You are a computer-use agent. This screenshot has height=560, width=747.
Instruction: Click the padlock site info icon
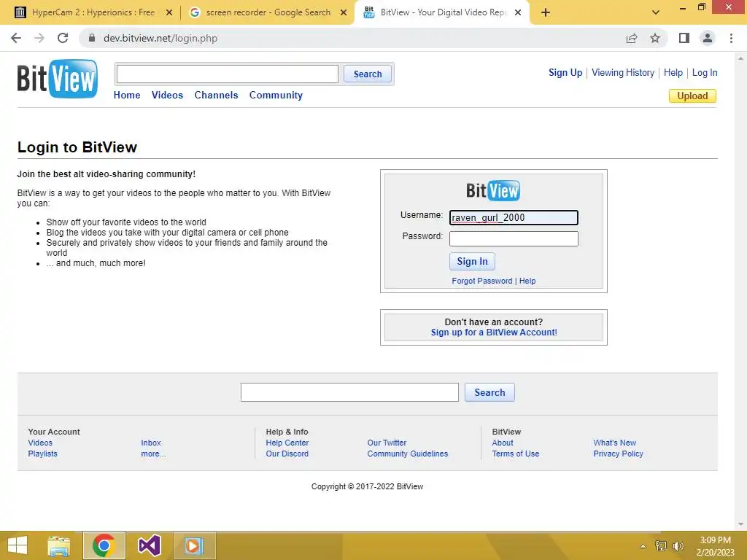coord(92,38)
